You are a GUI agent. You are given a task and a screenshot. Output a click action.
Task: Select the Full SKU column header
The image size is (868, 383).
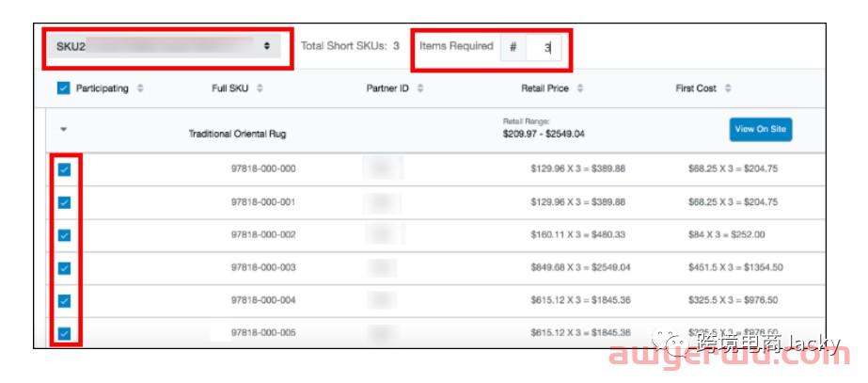[x=231, y=88]
